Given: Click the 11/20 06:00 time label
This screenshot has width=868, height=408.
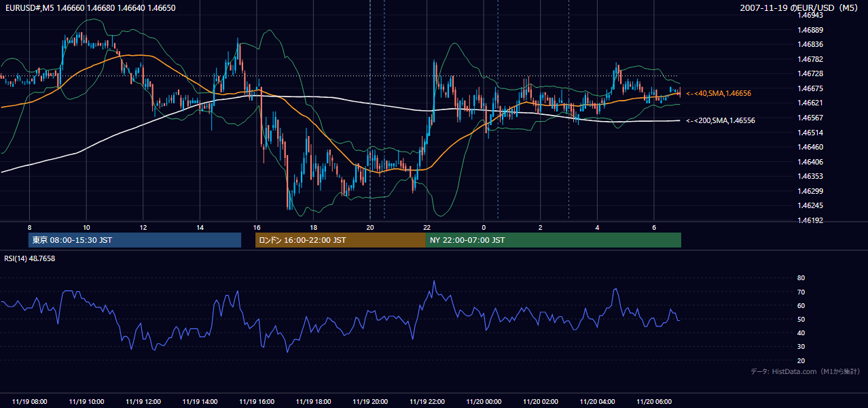Looking at the screenshot, I should tap(653, 402).
